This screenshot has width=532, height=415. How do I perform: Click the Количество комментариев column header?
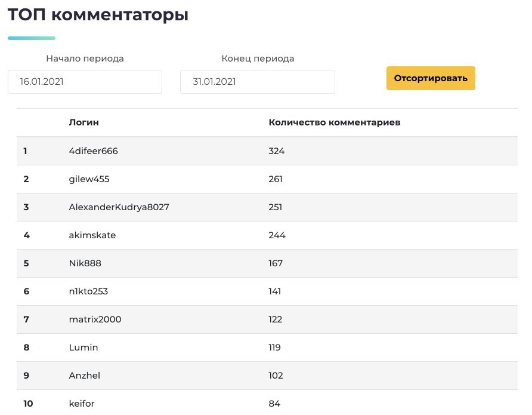[x=334, y=122]
